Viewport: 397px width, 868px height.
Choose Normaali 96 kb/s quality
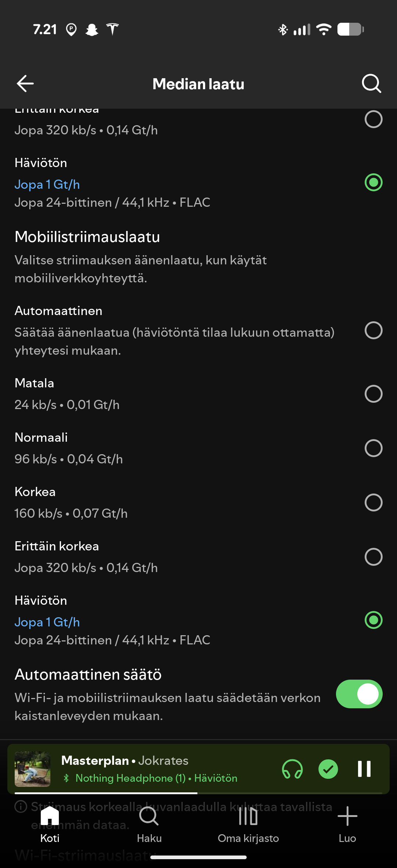pos(373,448)
